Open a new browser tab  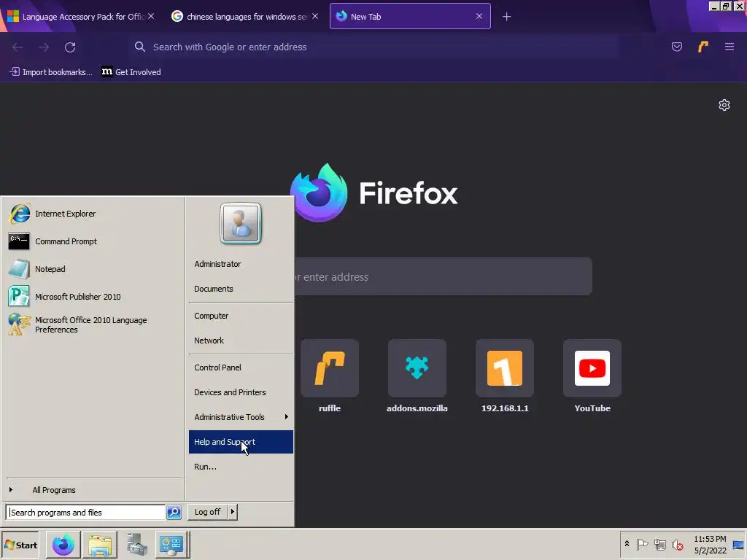[x=506, y=17]
